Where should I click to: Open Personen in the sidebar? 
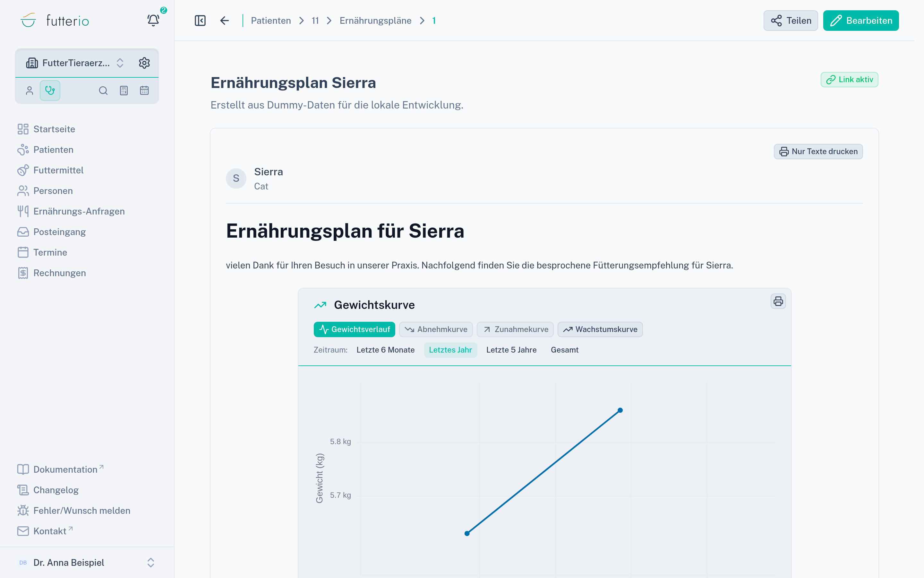[x=87, y=191]
